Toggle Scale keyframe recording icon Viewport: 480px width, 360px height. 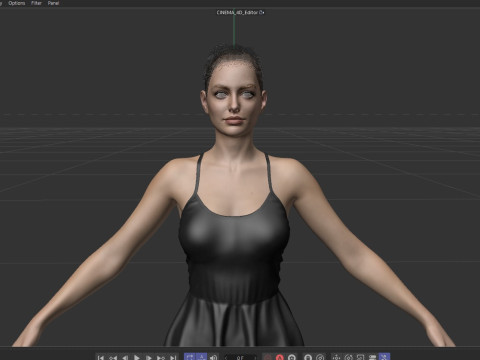pyautogui.click(x=360, y=358)
